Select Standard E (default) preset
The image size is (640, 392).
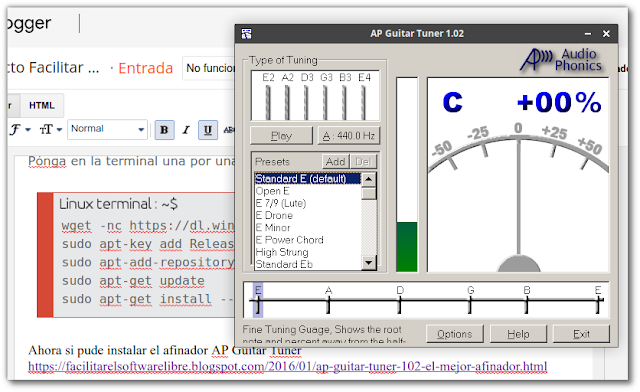click(x=307, y=178)
